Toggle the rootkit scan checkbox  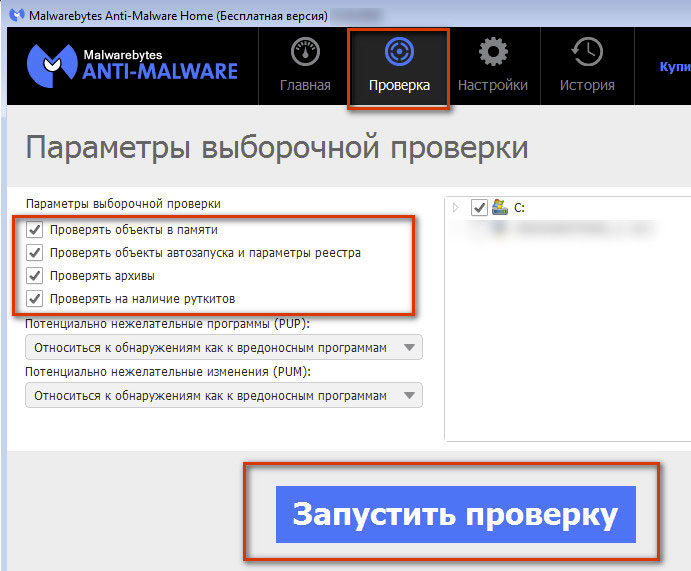pos(36,299)
